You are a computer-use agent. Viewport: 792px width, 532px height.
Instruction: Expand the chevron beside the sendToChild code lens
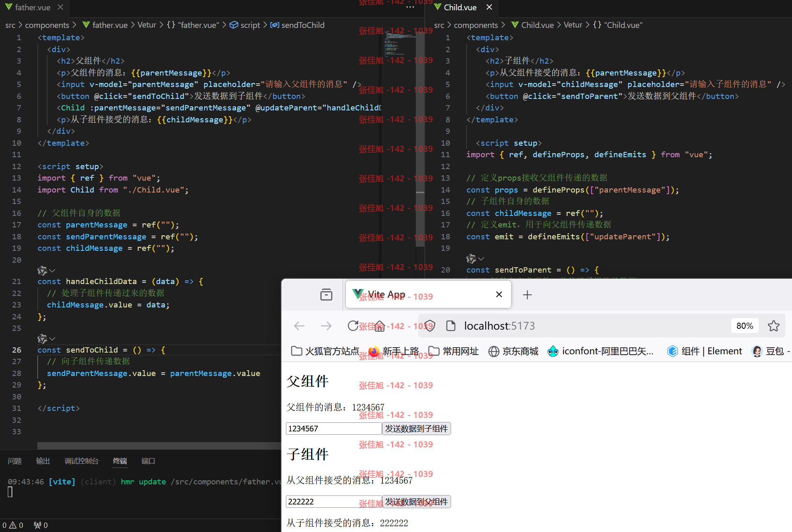52,339
